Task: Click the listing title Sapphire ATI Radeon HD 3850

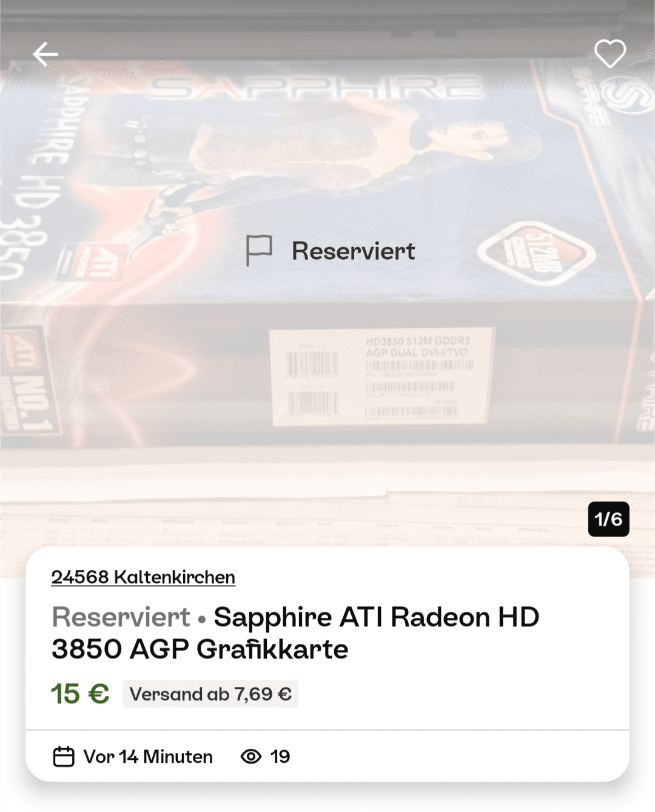Action: (295, 633)
